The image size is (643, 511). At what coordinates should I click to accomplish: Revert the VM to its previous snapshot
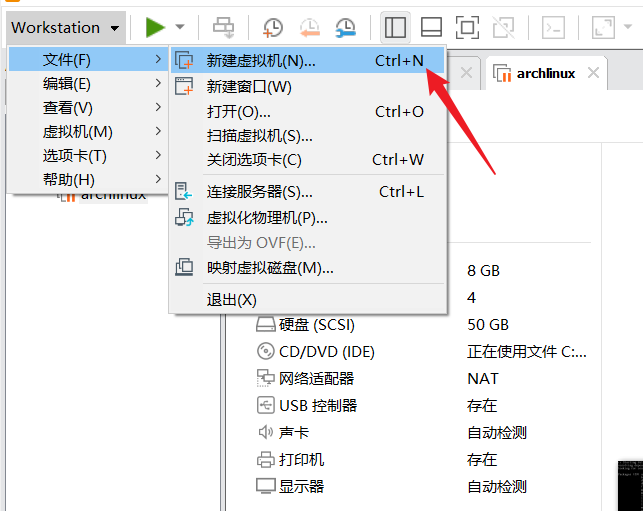308,27
